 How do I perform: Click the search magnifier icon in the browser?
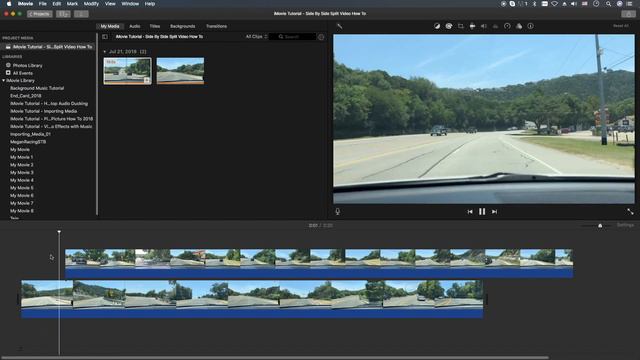(281, 37)
